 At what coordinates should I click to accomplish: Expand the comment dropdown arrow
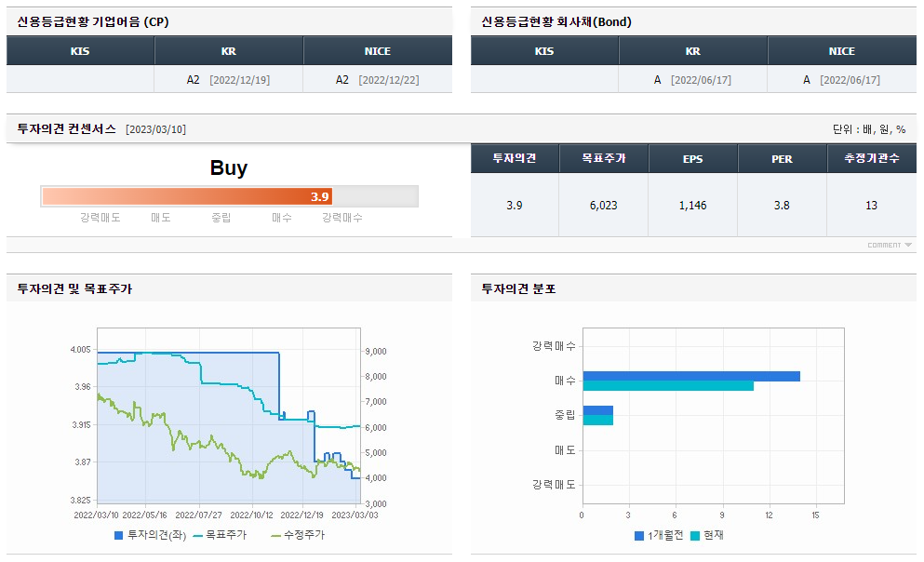[x=908, y=245]
